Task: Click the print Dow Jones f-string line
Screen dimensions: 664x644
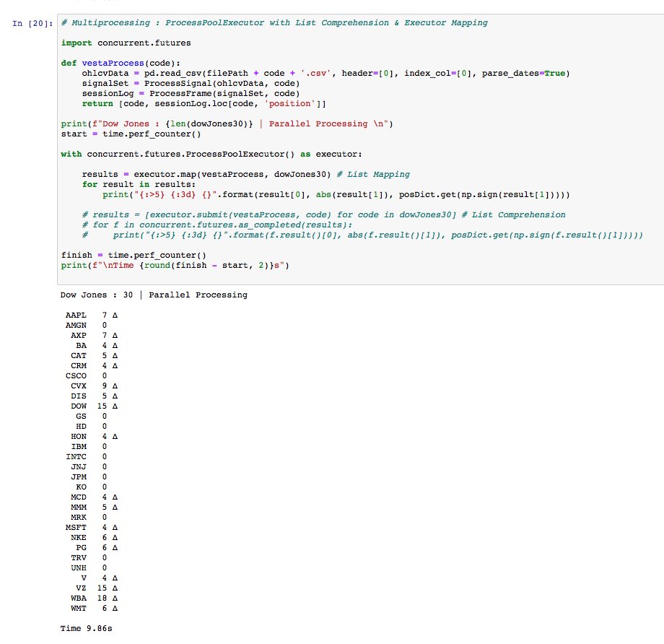Action: [x=227, y=123]
